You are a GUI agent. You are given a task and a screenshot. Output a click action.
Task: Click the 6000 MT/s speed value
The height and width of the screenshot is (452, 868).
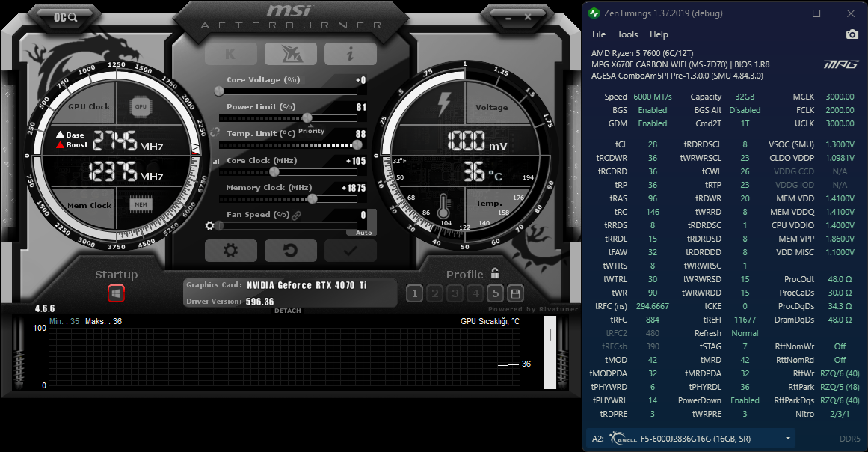click(x=653, y=97)
